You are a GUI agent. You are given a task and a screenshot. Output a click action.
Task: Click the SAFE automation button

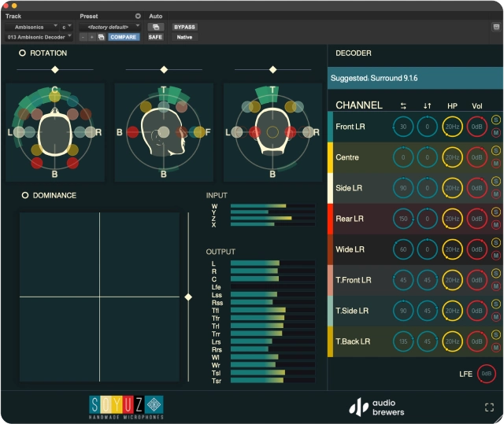click(x=155, y=37)
